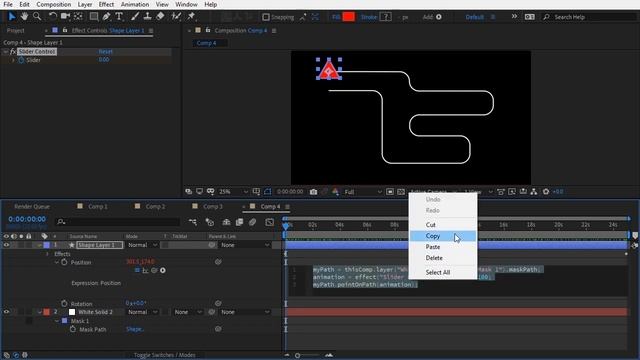The image size is (640, 360).
Task: Open White Solid 2 track matte None dropdown
Action: coord(187,312)
